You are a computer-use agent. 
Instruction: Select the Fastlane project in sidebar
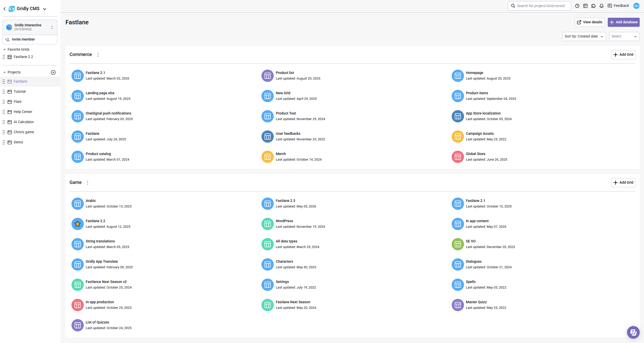pos(30,82)
